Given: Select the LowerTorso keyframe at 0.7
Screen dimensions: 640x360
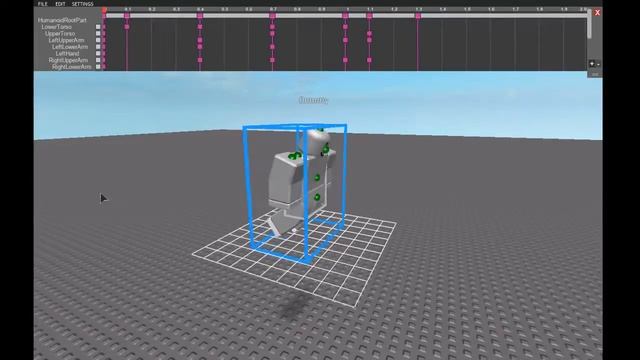Looking at the screenshot, I should click(x=272, y=27).
